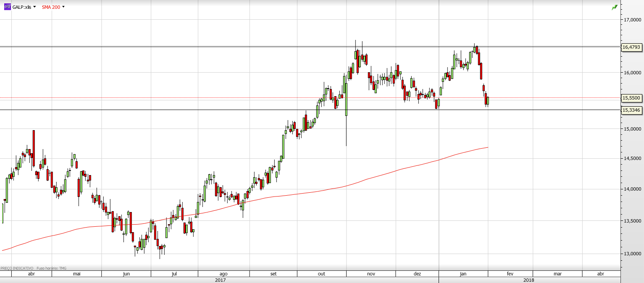Click the 13,5000 price axis label

tap(632, 221)
